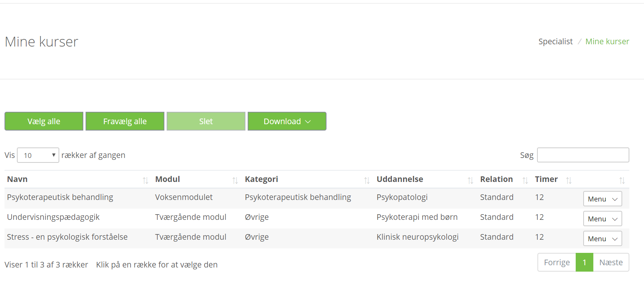The width and height of the screenshot is (644, 287).
Task: Open Menu for Stress course row
Action: coord(602,239)
